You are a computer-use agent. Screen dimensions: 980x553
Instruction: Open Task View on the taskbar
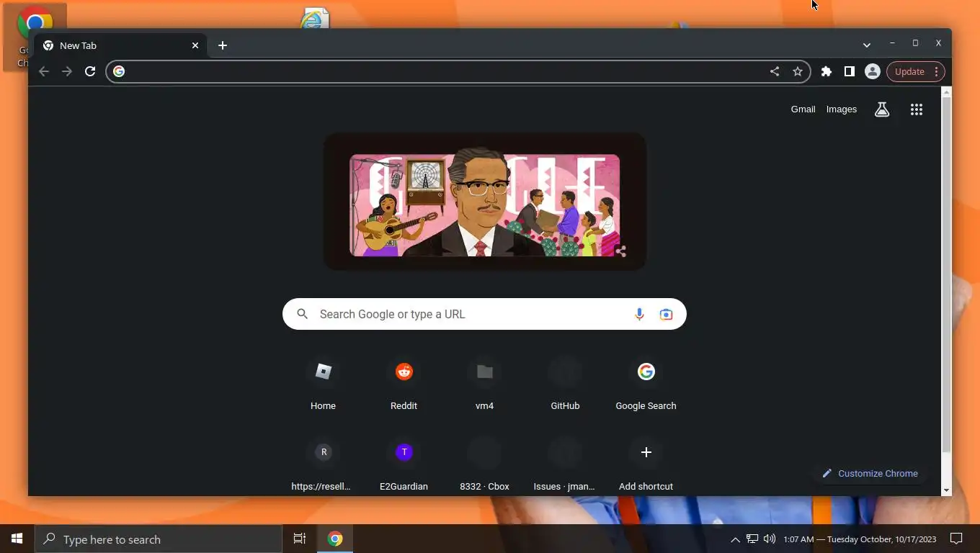(300, 539)
